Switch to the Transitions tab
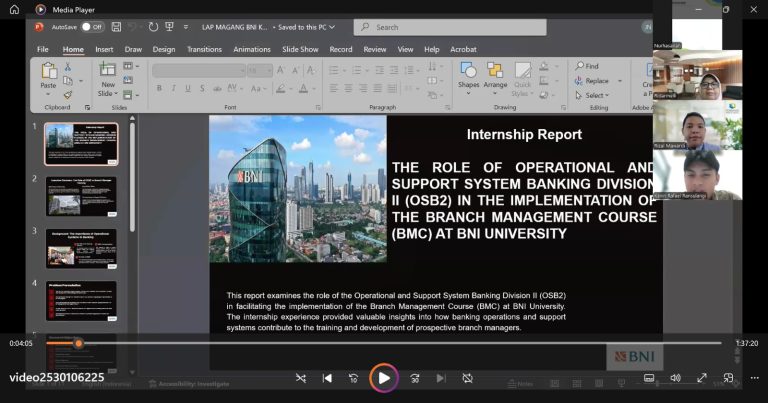The width and height of the screenshot is (768, 403). [204, 49]
